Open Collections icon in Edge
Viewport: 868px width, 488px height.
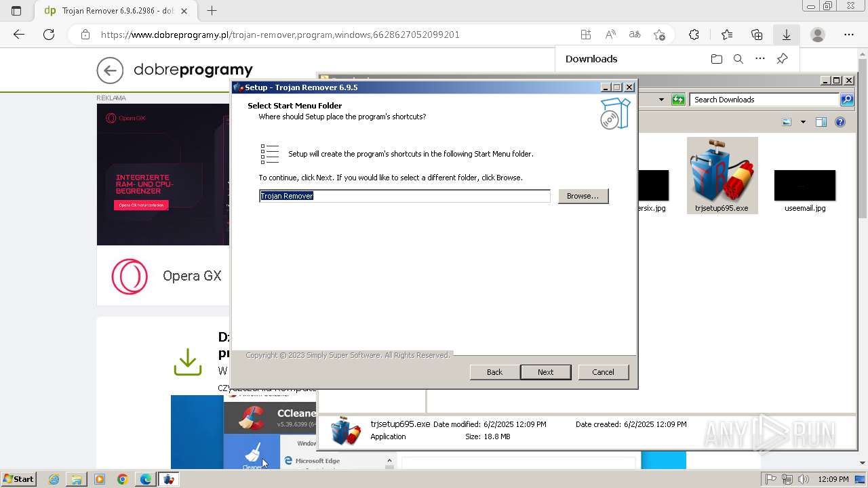click(757, 35)
